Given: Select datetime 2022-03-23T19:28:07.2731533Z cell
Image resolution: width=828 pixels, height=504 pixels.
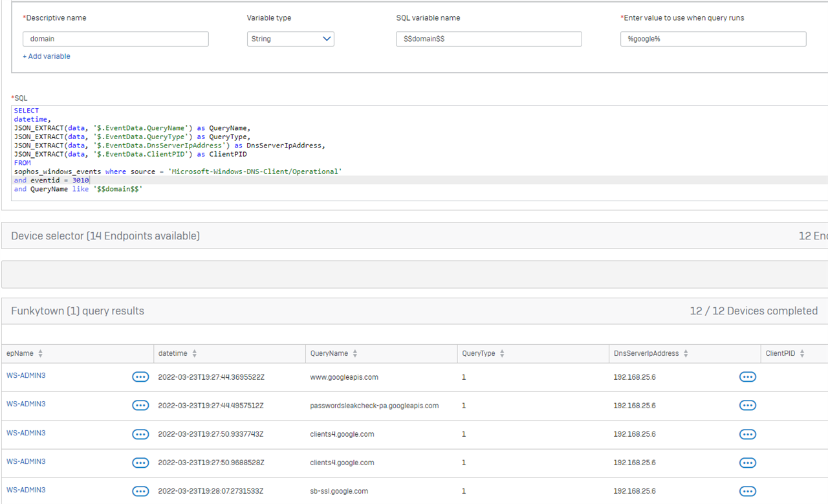Looking at the screenshot, I should pos(211,491).
